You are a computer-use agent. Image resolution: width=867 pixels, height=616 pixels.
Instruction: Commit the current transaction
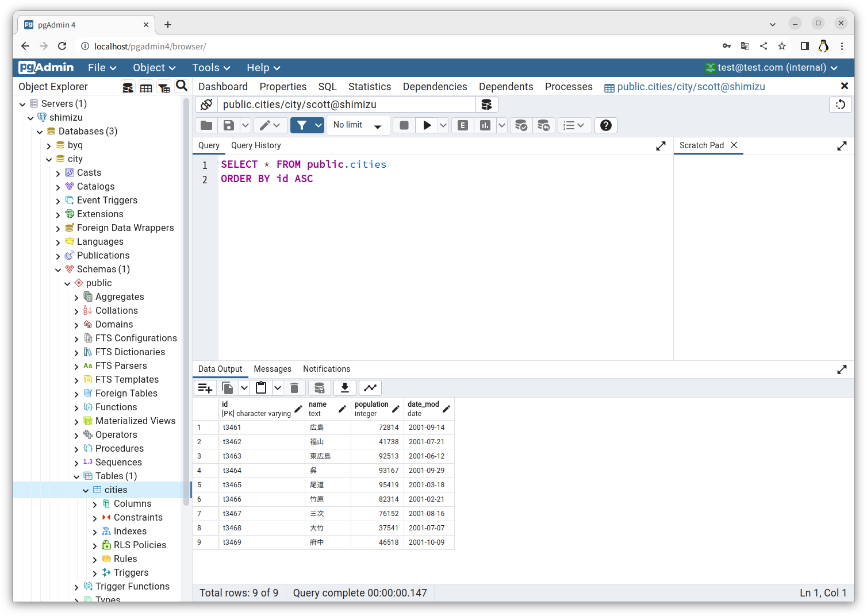pyautogui.click(x=521, y=125)
